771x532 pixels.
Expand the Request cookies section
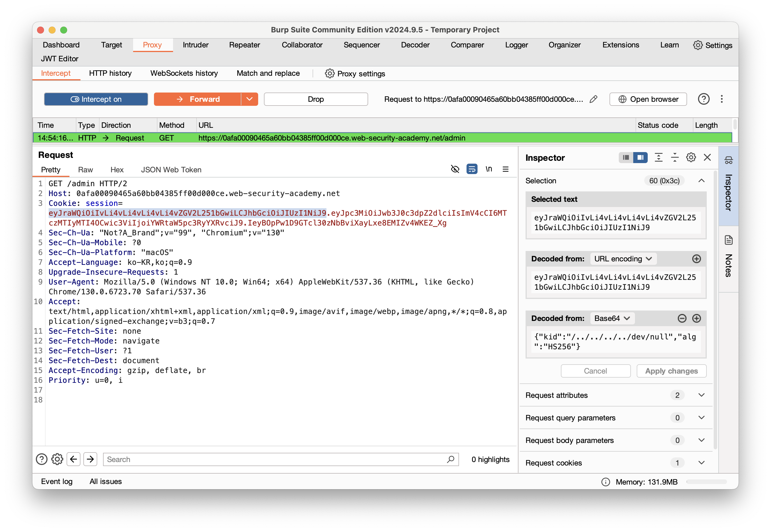701,463
